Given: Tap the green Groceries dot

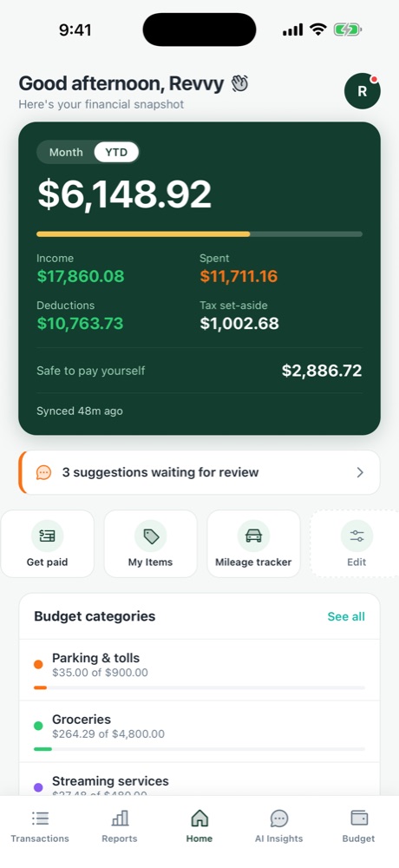Looking at the screenshot, I should click(38, 726).
